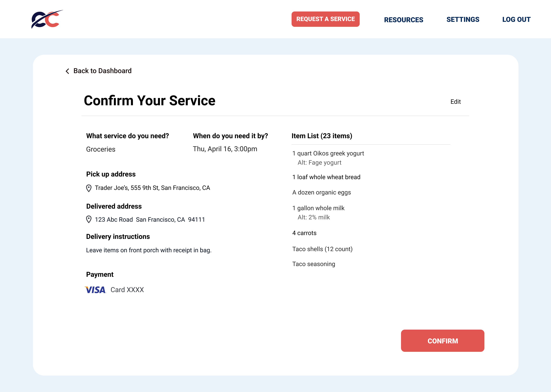Return via Back to Dashboard link
551x392 pixels.
click(x=102, y=71)
